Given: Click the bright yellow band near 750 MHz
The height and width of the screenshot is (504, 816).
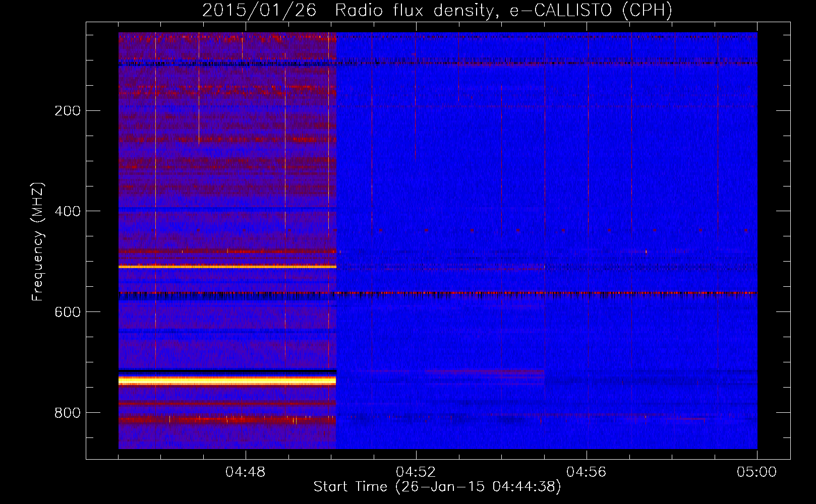Looking at the screenshot, I should (227, 381).
